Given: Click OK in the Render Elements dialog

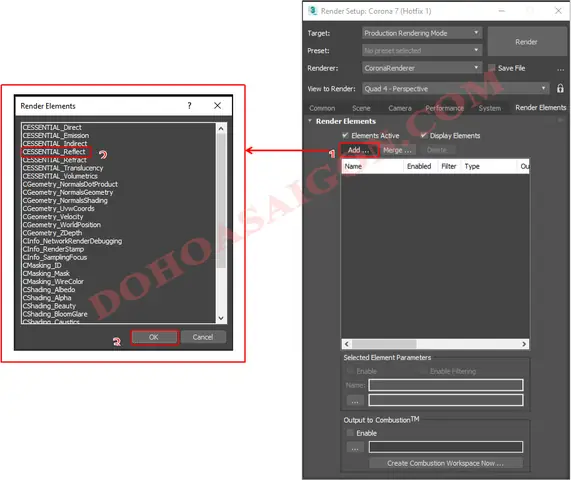Looking at the screenshot, I should [154, 337].
